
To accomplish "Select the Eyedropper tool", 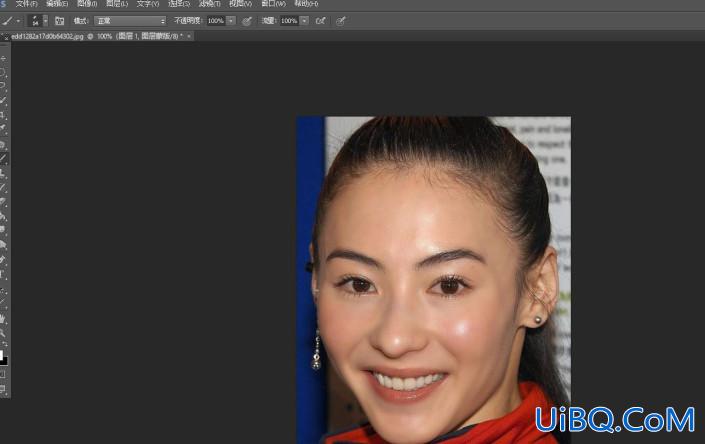I will [x=3, y=129].
